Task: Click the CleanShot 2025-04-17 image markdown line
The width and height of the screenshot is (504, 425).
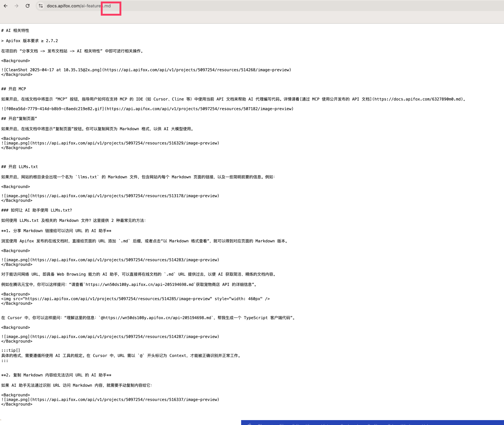Action: tap(146, 70)
